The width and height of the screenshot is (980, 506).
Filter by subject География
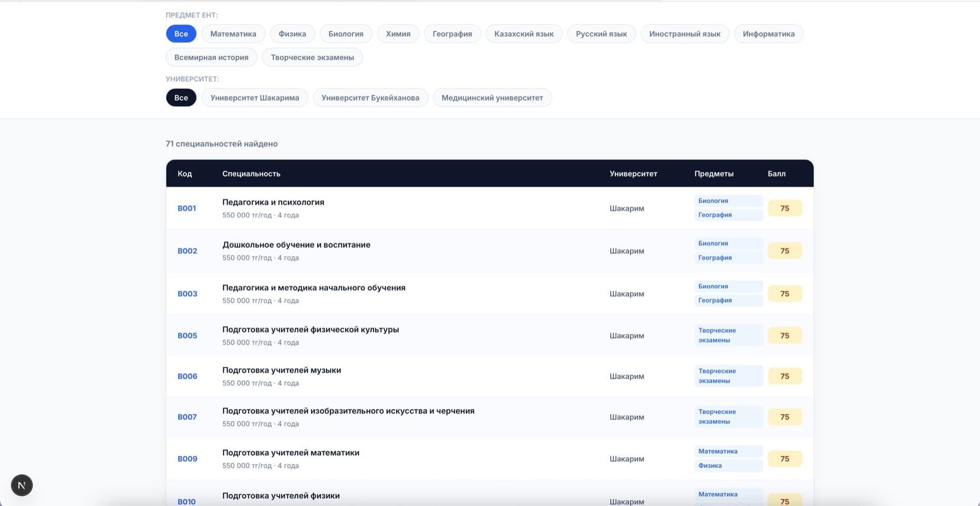point(452,34)
